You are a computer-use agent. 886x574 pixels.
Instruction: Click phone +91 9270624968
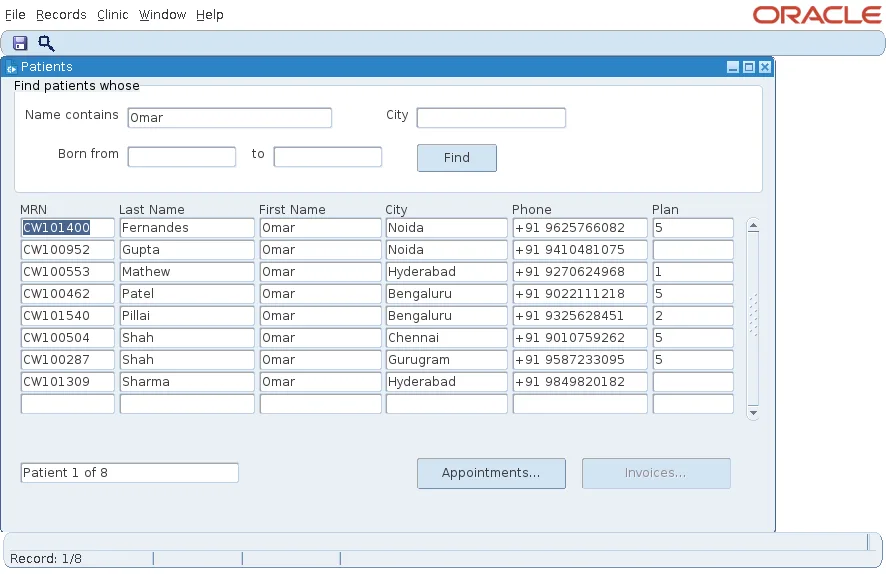click(580, 272)
